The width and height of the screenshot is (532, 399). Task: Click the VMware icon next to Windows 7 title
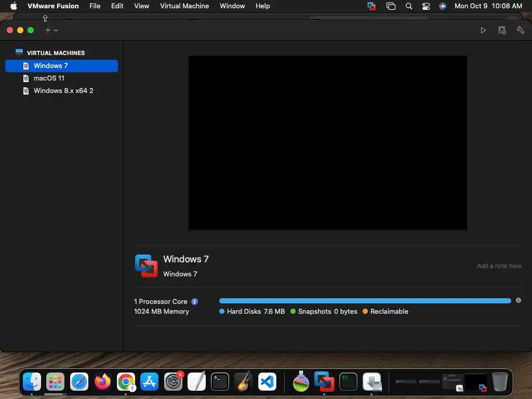[146, 266]
